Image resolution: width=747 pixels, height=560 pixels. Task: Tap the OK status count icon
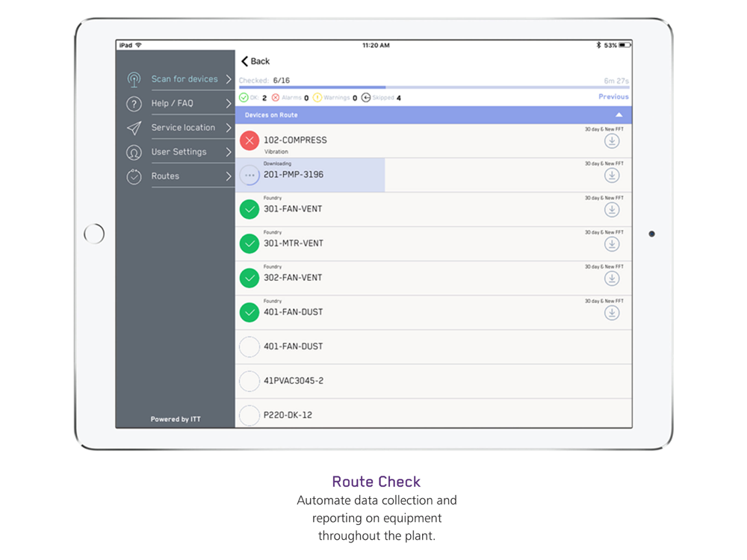(244, 98)
